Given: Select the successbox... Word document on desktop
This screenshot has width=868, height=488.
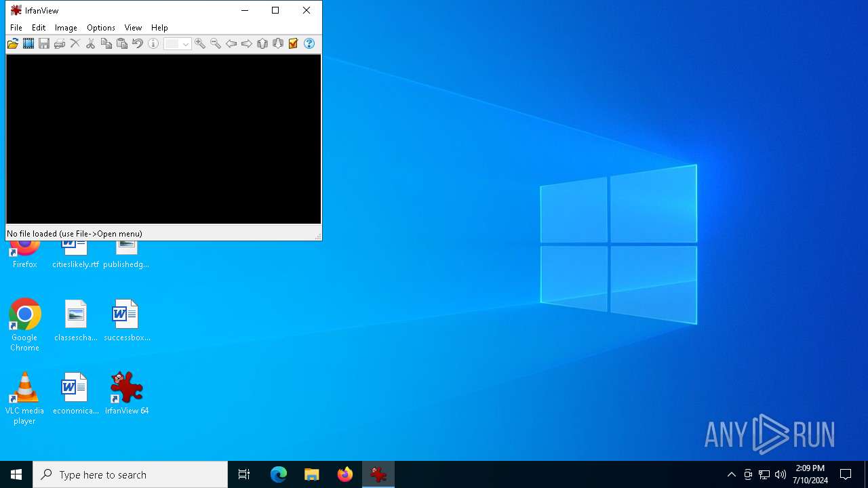Looking at the screenshot, I should pos(127,321).
